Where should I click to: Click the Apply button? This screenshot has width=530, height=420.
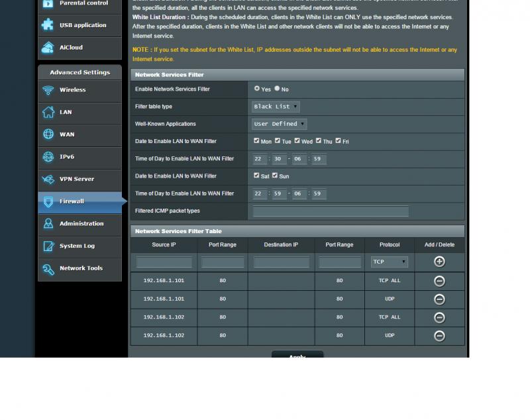pos(297,354)
